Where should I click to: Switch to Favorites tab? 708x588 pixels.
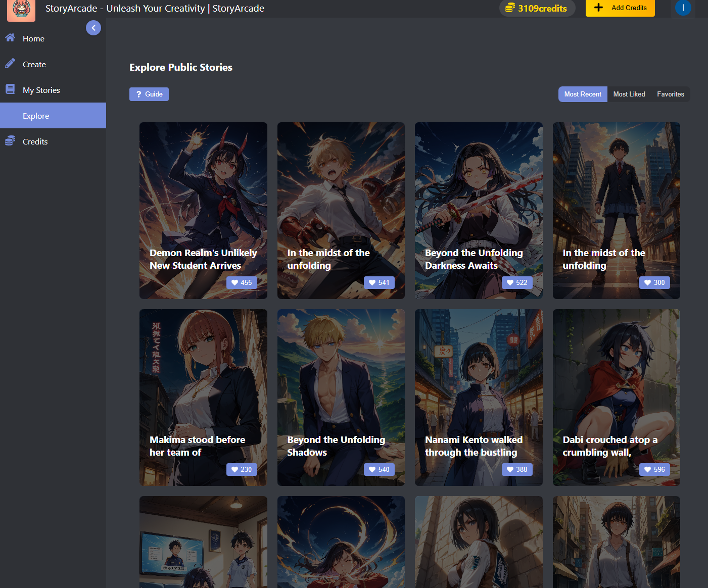[x=671, y=94]
